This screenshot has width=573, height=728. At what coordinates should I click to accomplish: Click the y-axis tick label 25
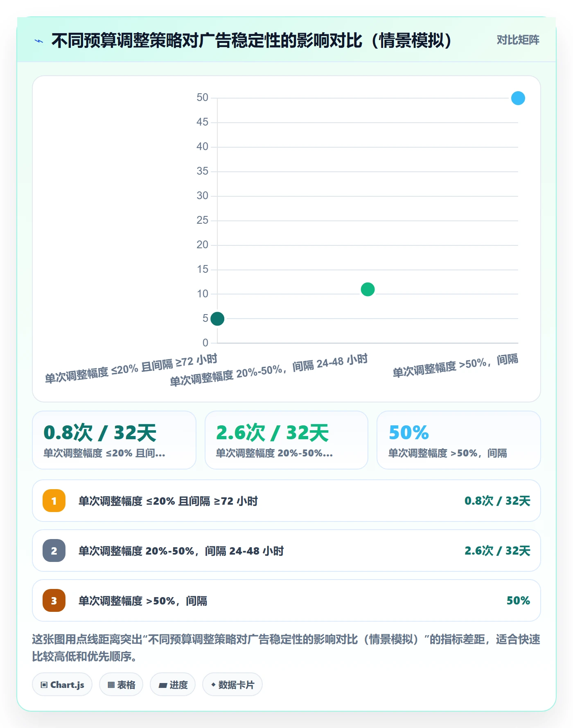tap(202, 220)
